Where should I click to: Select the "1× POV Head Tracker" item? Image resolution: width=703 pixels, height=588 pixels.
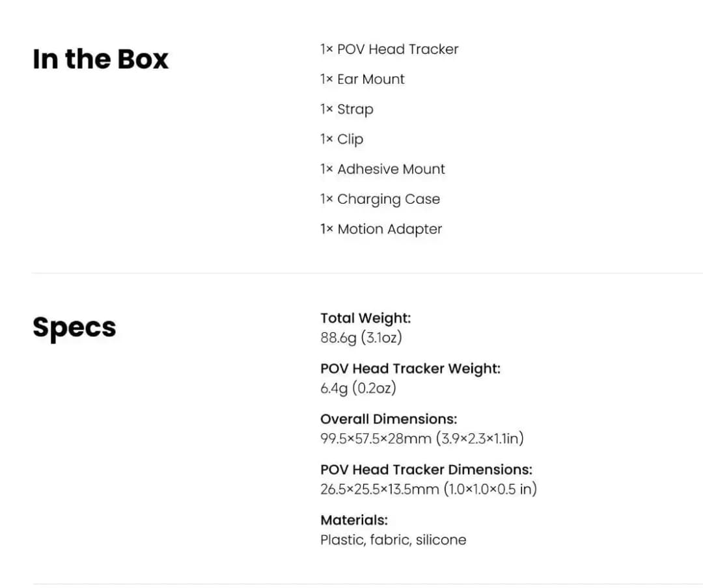(389, 49)
